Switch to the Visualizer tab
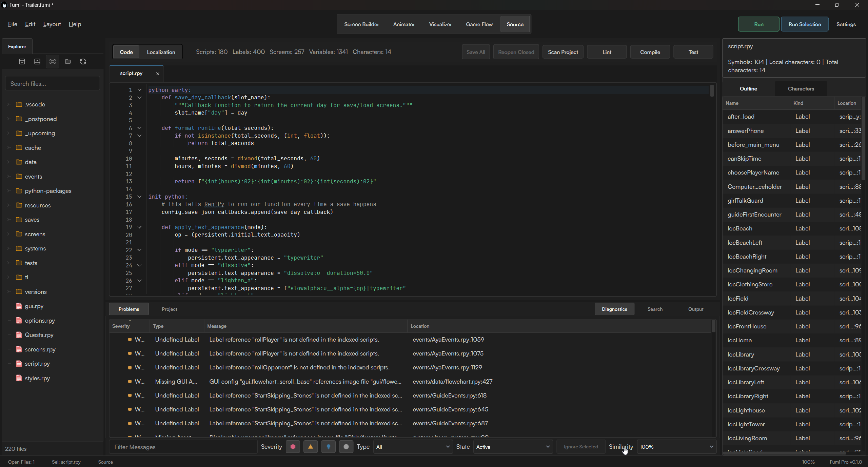Viewport: 868px width, 467px height. click(x=440, y=24)
